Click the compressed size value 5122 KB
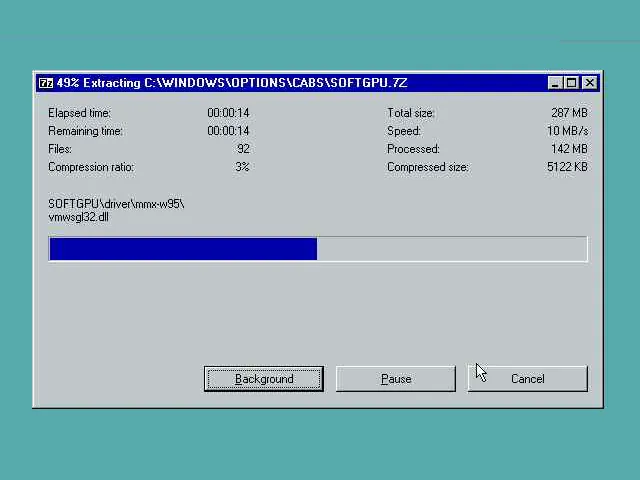Image resolution: width=640 pixels, height=480 pixels. 567,167
